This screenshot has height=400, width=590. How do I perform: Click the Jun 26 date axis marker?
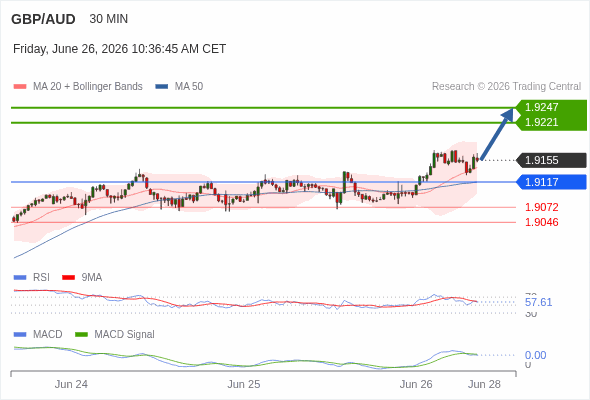pyautogui.click(x=416, y=385)
